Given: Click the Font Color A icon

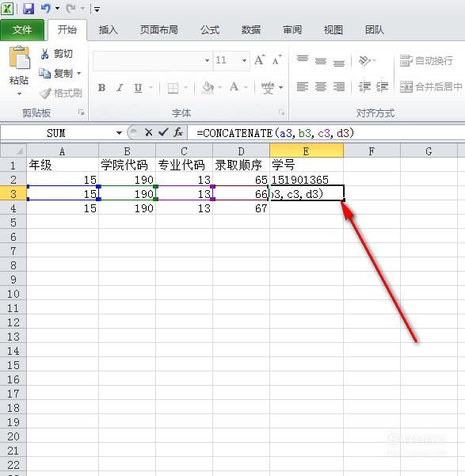Looking at the screenshot, I should [x=234, y=87].
